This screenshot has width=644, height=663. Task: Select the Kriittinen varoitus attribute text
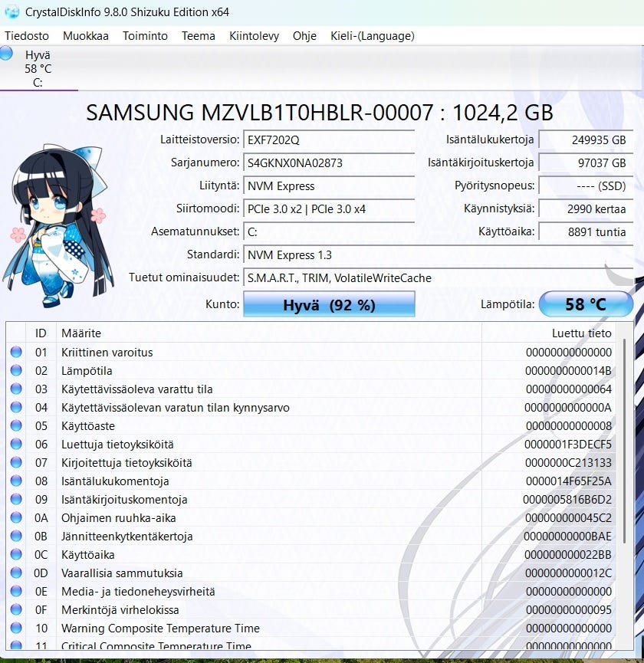click(x=107, y=353)
